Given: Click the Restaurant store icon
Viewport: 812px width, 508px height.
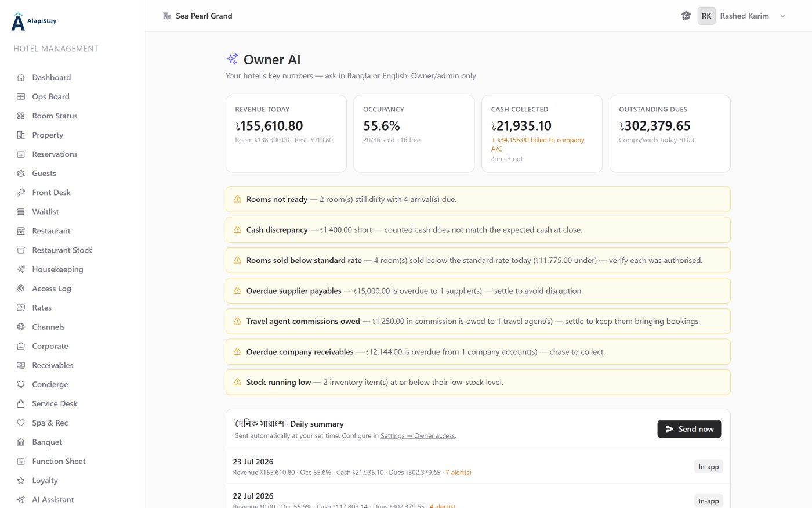Looking at the screenshot, I should point(21,230).
